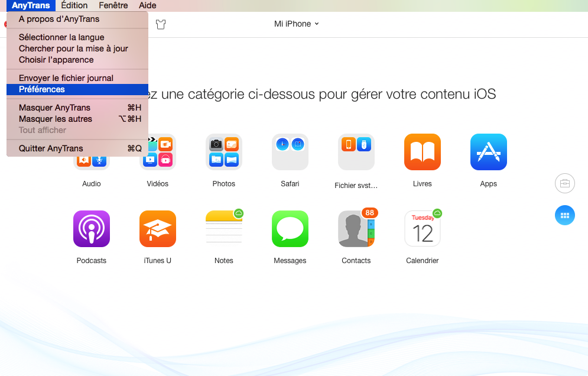
Task: Open the Édition menu
Action: [74, 6]
